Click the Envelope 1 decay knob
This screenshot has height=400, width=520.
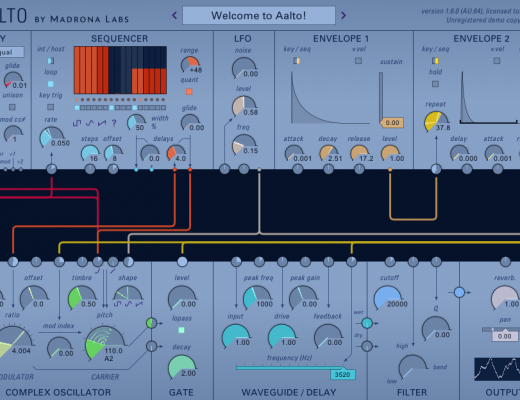click(329, 153)
